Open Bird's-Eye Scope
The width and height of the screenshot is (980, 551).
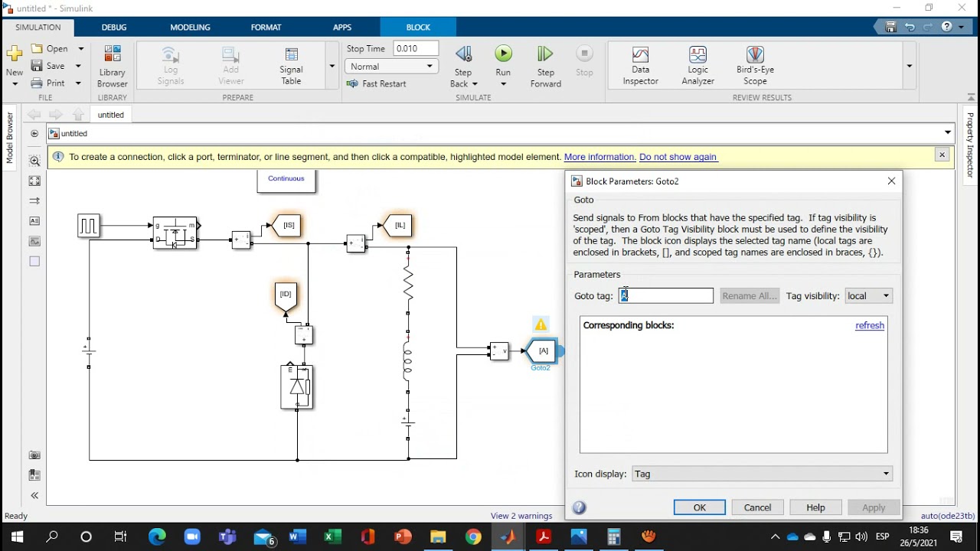point(755,66)
